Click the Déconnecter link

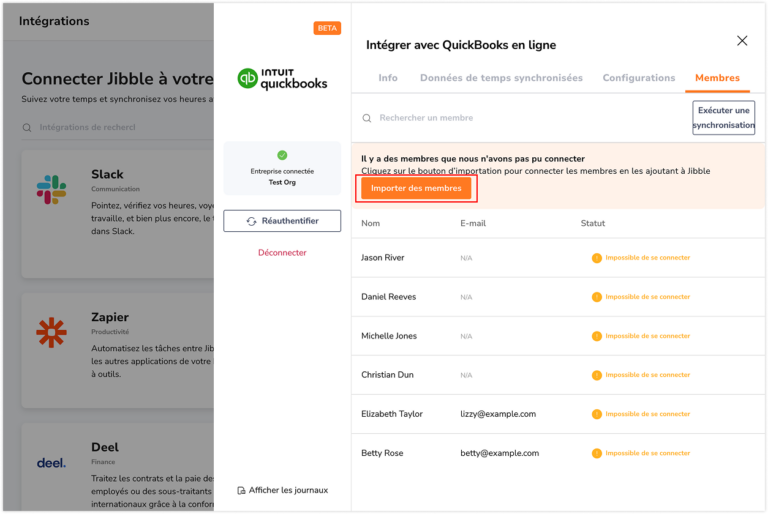point(282,253)
